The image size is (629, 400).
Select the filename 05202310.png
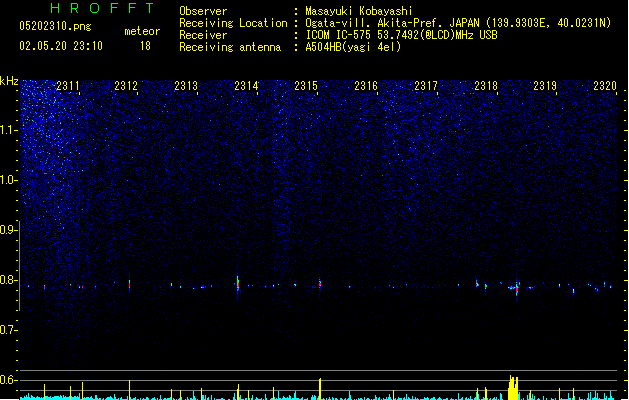coord(55,26)
